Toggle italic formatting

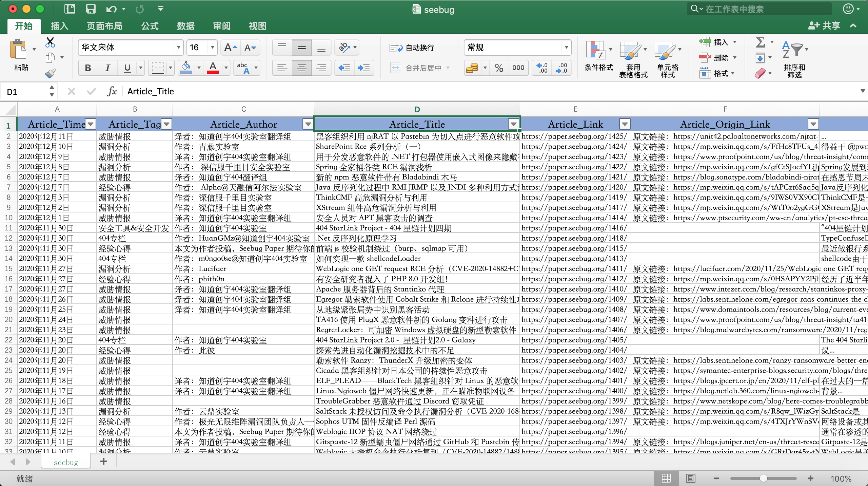pos(108,68)
